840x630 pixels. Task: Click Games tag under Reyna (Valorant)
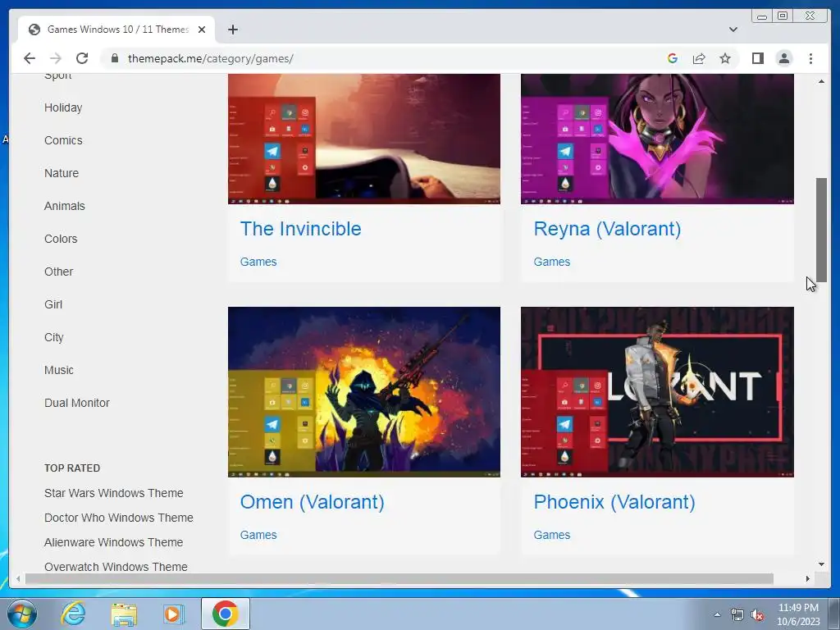pos(552,262)
